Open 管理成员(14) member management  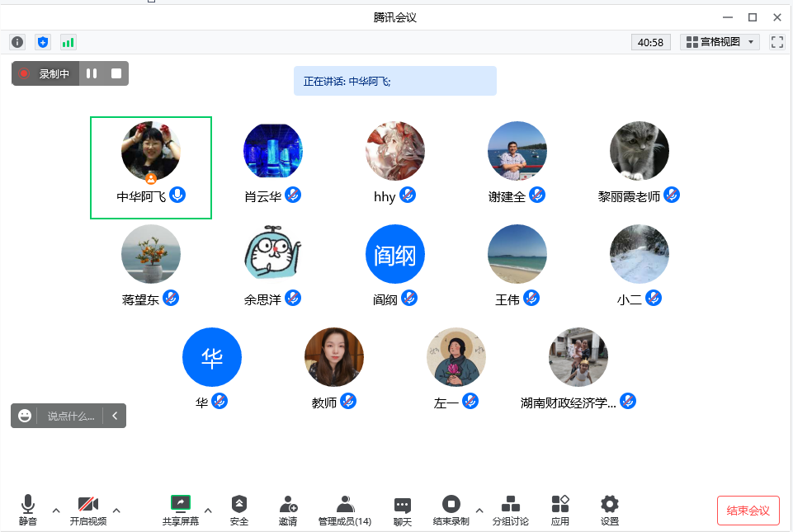345,509
